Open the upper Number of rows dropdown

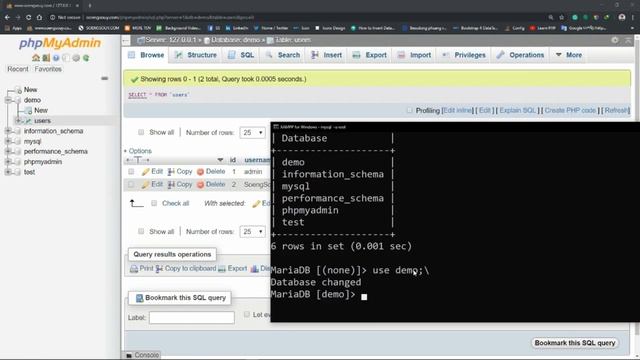[x=253, y=133]
